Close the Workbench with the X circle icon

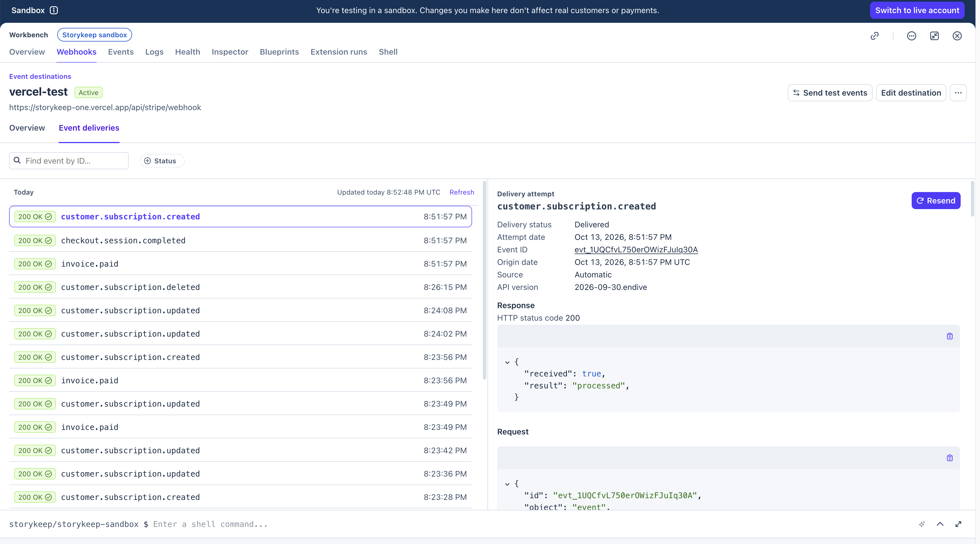click(957, 36)
